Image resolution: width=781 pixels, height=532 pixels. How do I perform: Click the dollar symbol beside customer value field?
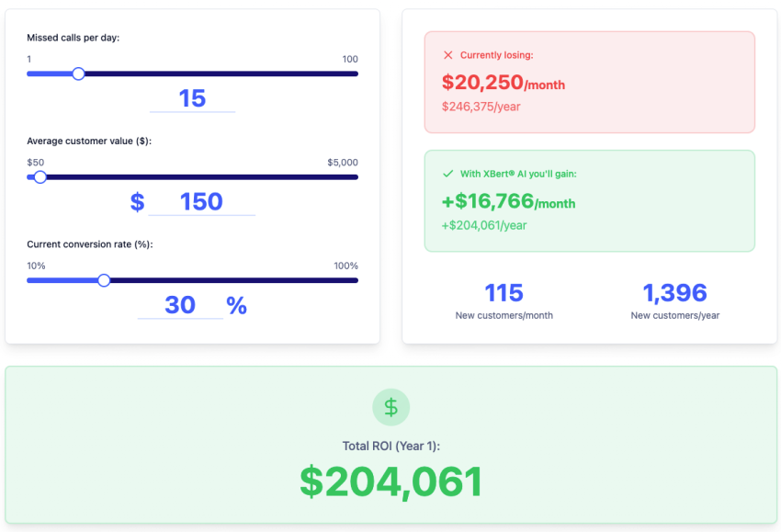point(137,201)
